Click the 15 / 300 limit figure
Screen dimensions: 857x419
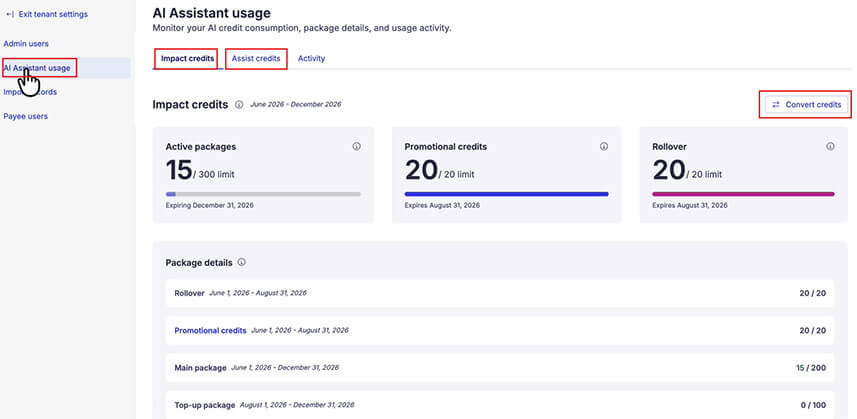tap(200, 170)
